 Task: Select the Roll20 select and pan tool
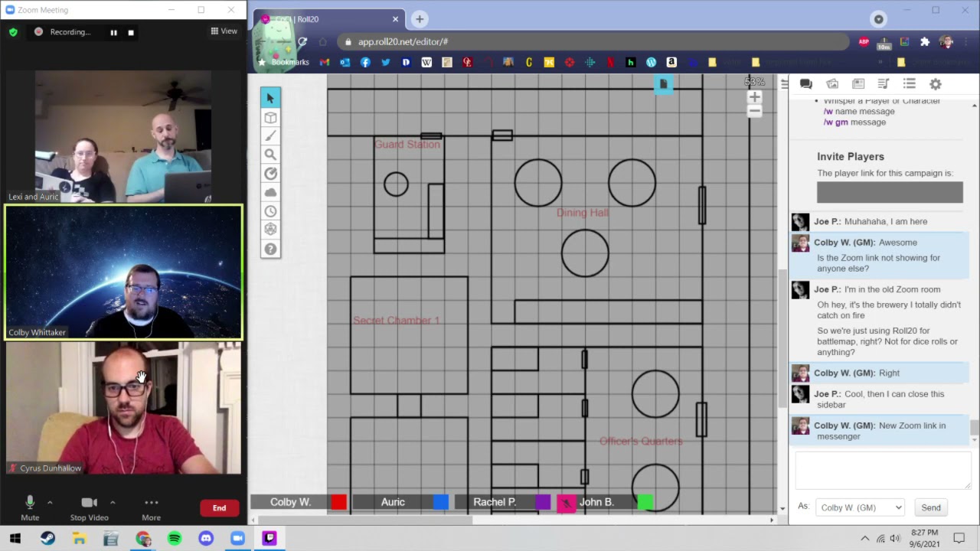(x=270, y=98)
